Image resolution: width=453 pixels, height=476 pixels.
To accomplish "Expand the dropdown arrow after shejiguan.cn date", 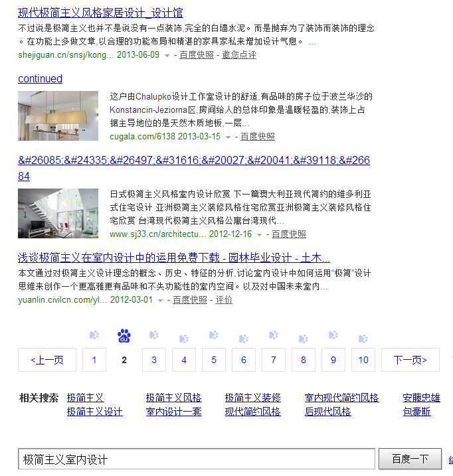I will pyautogui.click(x=167, y=56).
